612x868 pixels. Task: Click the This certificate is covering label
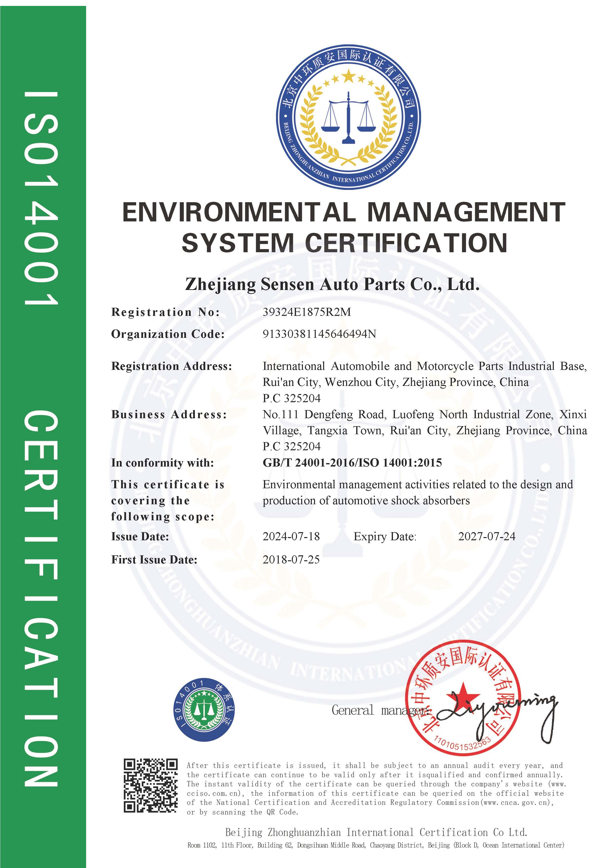point(168,501)
